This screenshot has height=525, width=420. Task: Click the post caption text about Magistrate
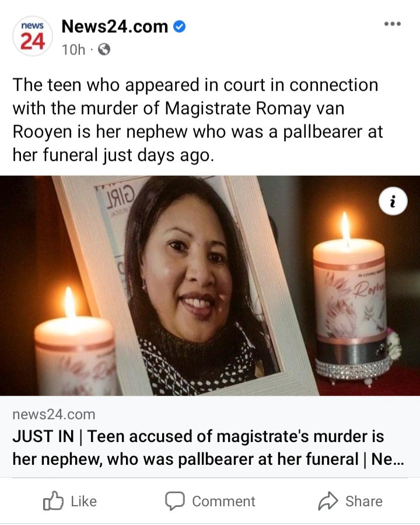coord(198,120)
